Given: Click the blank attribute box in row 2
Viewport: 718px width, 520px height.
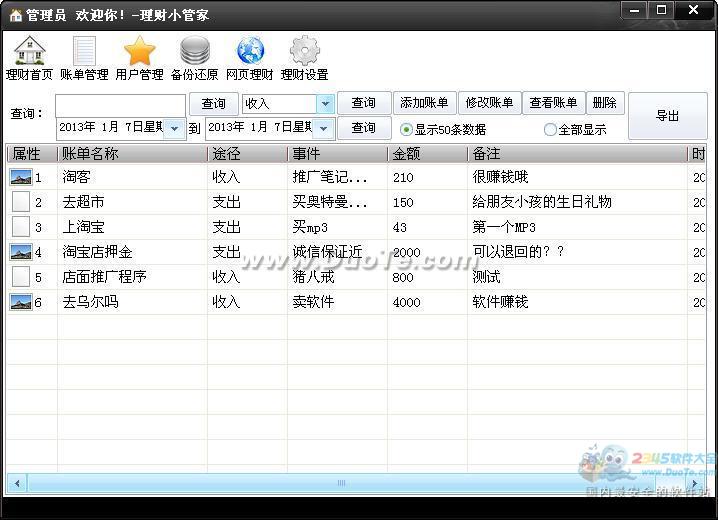Looking at the screenshot, I should (x=21, y=202).
